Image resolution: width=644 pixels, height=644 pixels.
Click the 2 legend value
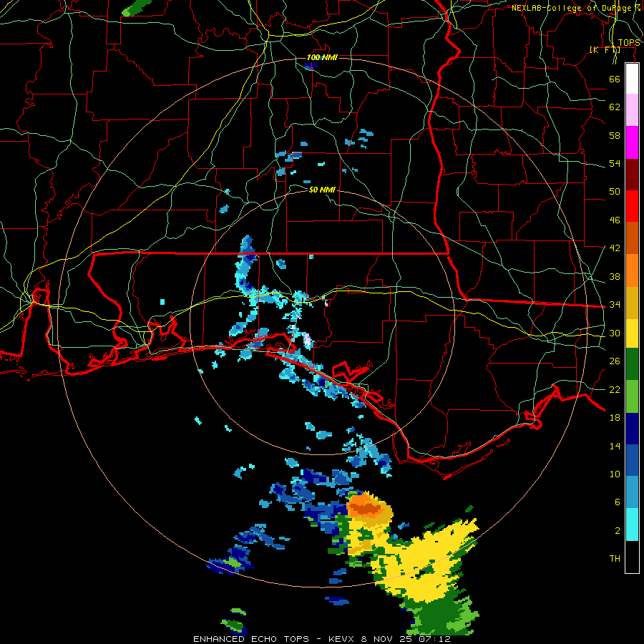pos(617,531)
